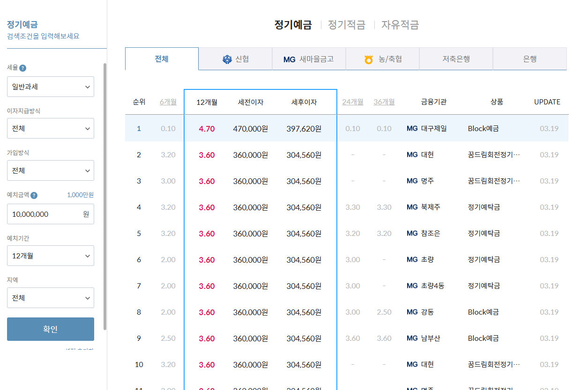This screenshot has width=588, height=390.
Task: Click the 확인 button
Action: coord(51,329)
